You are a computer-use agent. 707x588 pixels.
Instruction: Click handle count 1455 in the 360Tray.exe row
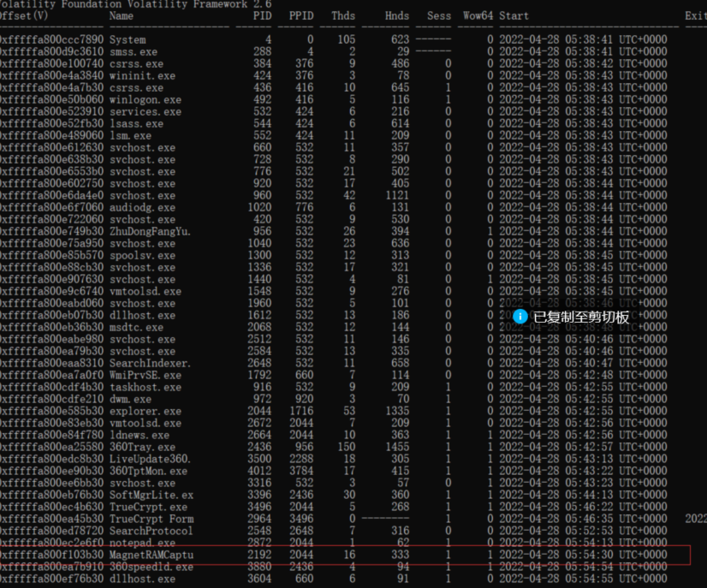point(397,447)
